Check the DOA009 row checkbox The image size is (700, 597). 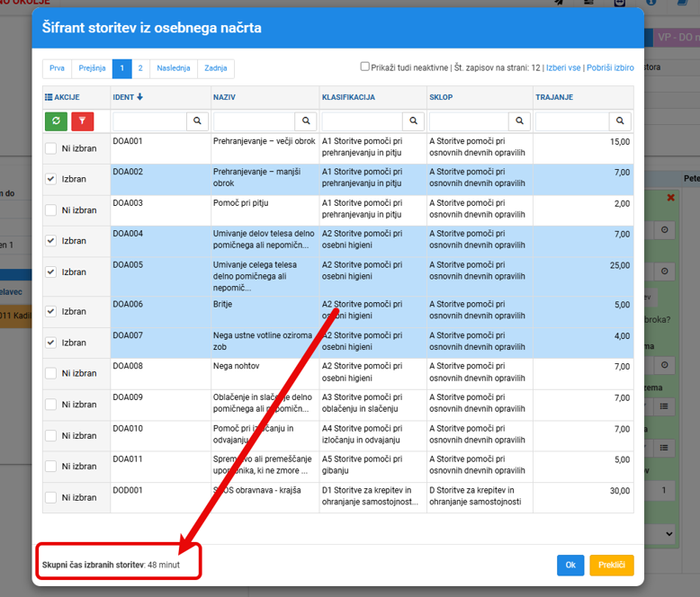coord(51,405)
